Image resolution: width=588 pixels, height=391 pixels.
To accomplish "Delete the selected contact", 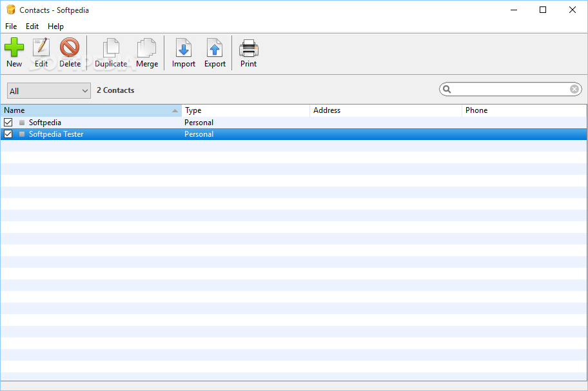I will [x=70, y=53].
